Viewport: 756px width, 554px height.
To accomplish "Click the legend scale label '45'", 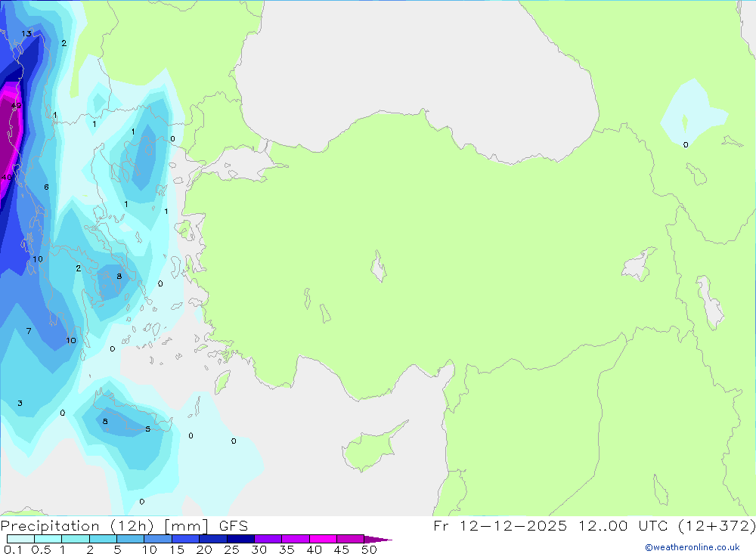I will [x=342, y=549].
